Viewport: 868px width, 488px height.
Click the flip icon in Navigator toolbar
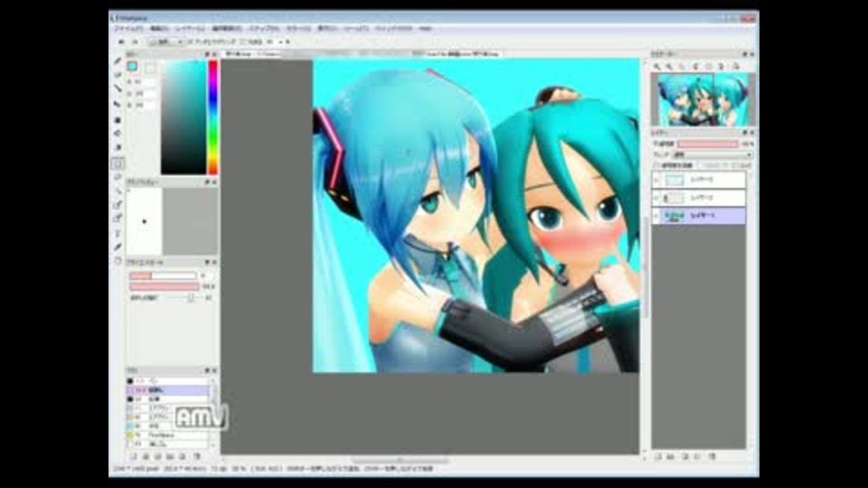coord(736,66)
